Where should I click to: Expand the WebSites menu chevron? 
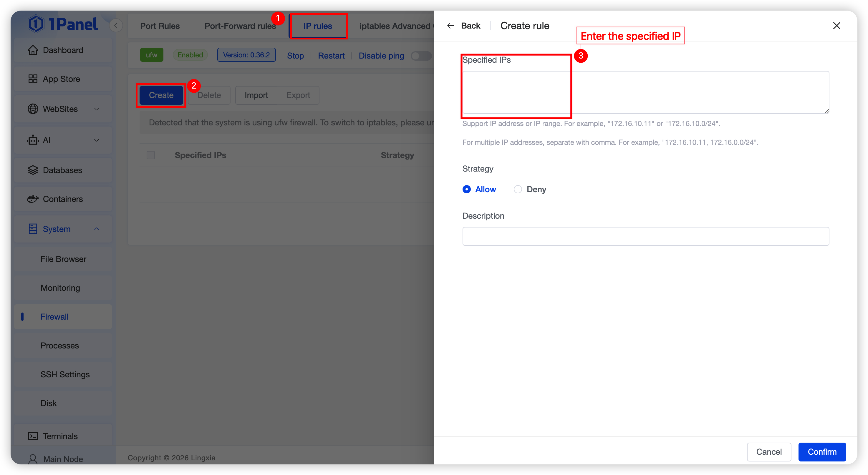tap(96, 109)
